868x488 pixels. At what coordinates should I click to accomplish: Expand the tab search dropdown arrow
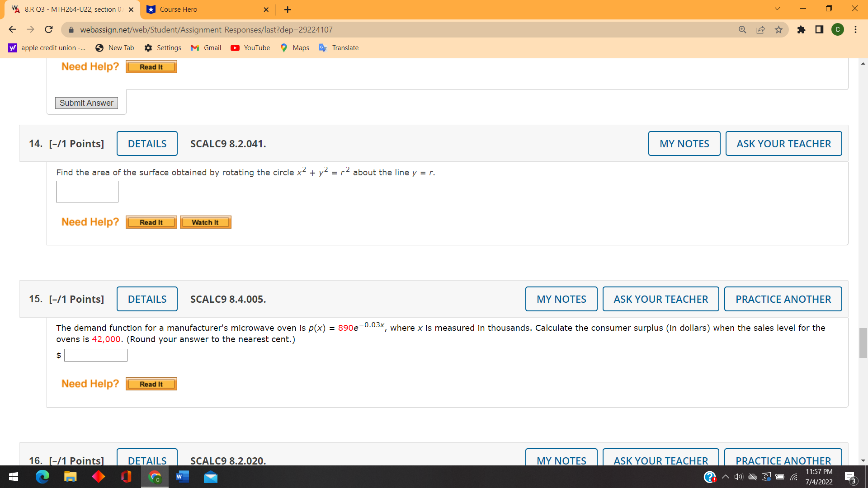click(777, 9)
